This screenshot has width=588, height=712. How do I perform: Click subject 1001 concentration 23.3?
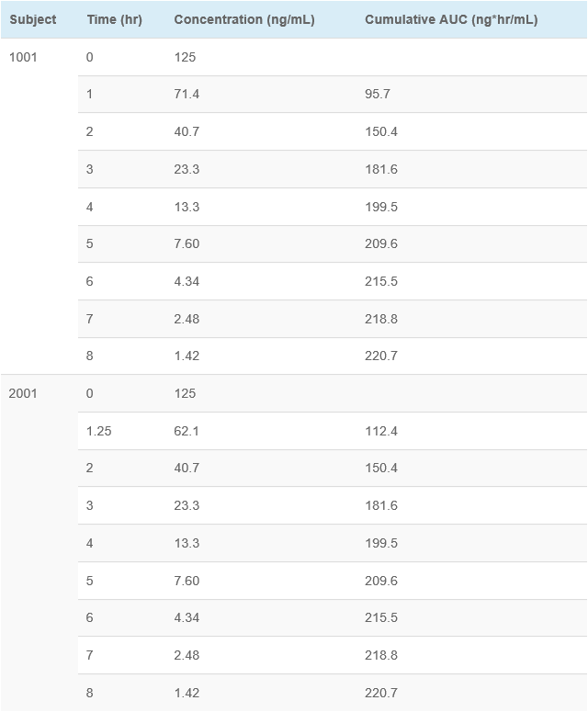(187, 169)
